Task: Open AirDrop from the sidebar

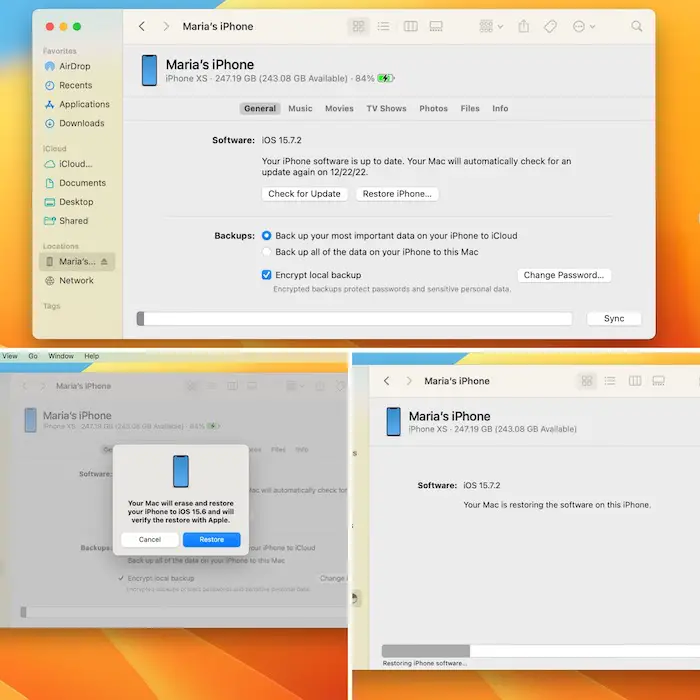Action: pyautogui.click(x=74, y=66)
